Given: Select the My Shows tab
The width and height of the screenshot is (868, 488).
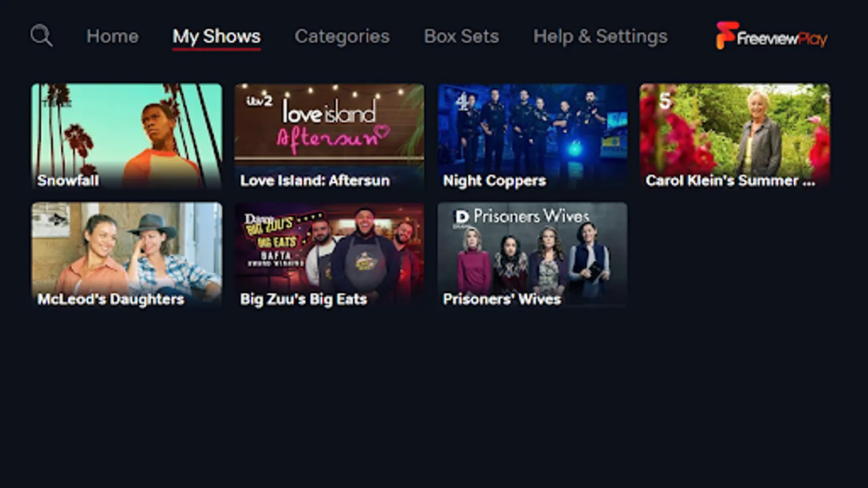Looking at the screenshot, I should pyautogui.click(x=216, y=36).
